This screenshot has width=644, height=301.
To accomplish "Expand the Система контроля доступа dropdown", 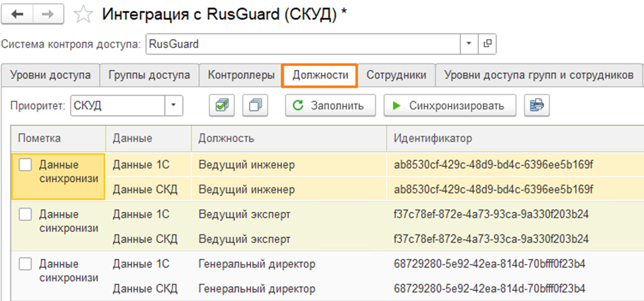I will point(468,44).
